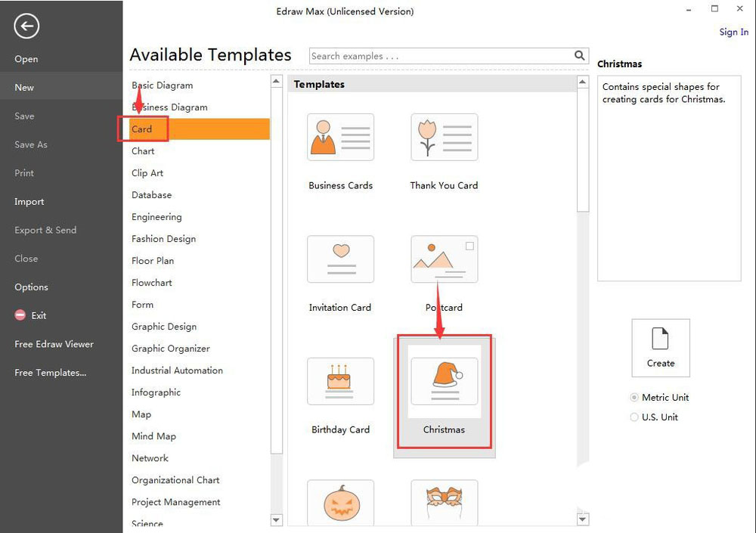Click Save in the sidebar
This screenshot has height=533, width=756.
tap(24, 116)
